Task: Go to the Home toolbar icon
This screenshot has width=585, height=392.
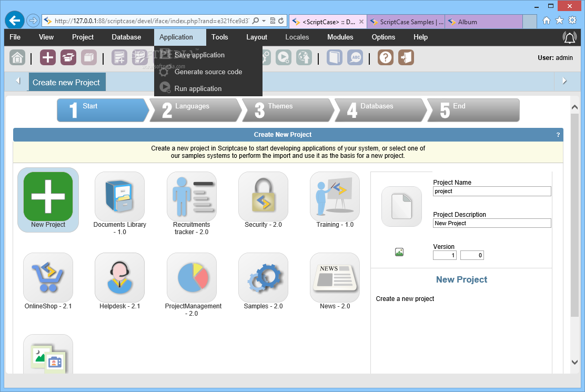Action: [x=17, y=57]
